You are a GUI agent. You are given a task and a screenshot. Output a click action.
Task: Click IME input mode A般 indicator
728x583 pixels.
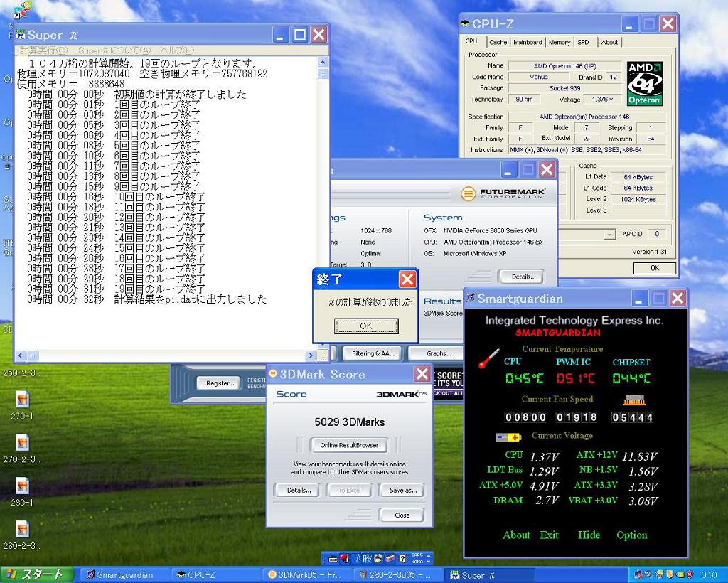[364, 558]
